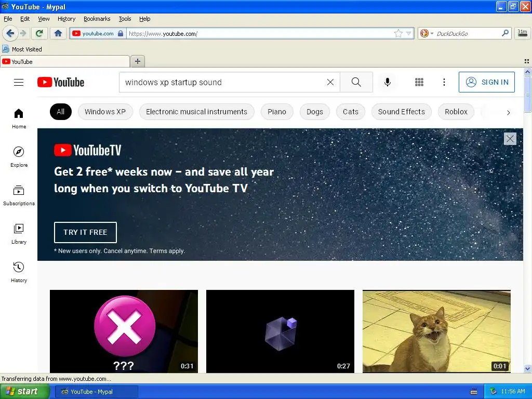
Task: Click the 31m toolbar indicator icon
Action: tap(522, 33)
